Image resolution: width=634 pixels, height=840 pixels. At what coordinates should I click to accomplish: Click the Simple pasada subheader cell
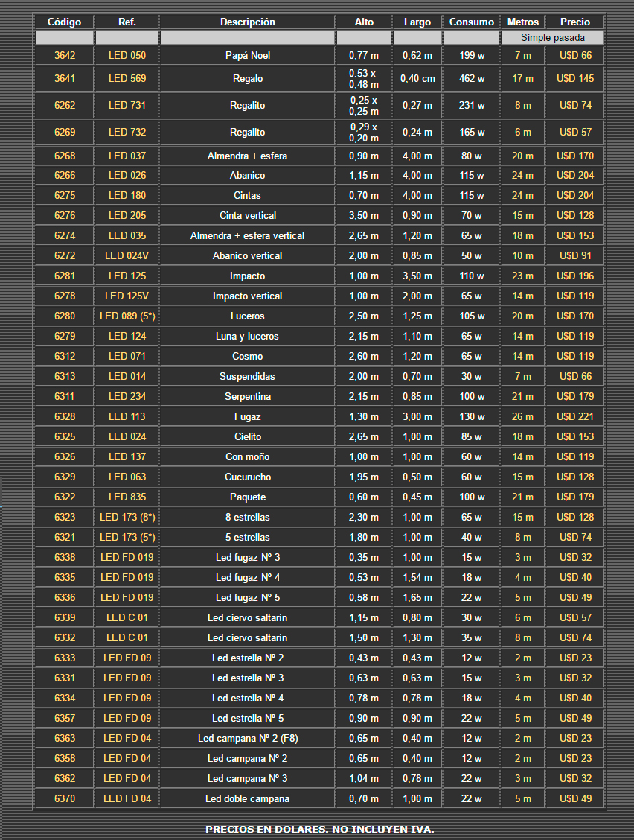(x=552, y=37)
